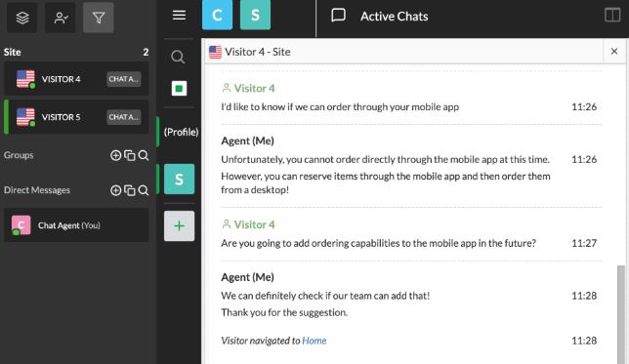Click the 11:27 timestamp
This screenshot has height=364, width=629.
[x=584, y=243]
